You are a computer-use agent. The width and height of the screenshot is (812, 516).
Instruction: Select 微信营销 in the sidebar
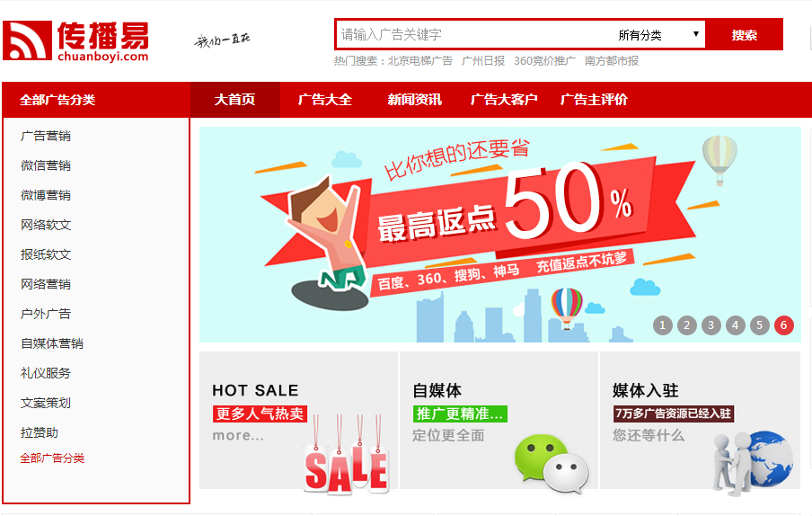46,165
